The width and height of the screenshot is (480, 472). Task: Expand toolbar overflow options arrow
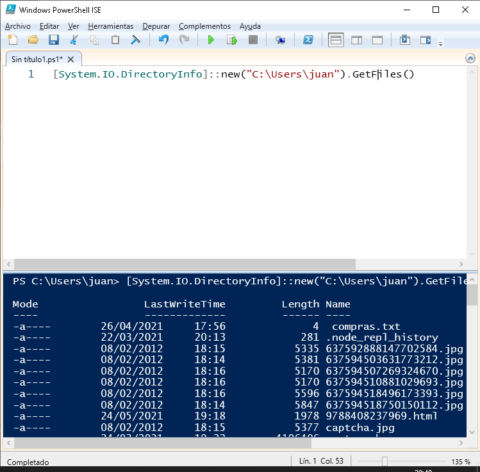440,44
